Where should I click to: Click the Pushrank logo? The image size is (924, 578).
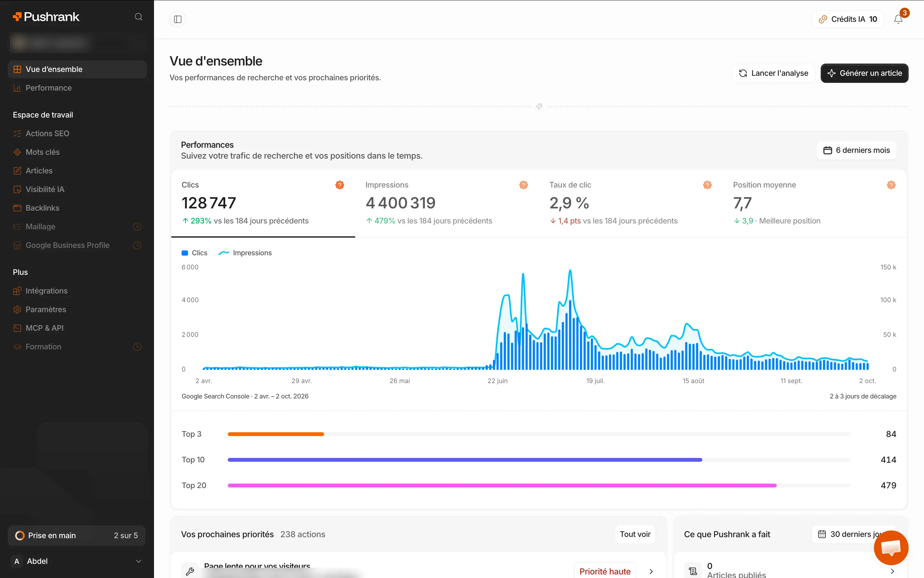coord(46,17)
